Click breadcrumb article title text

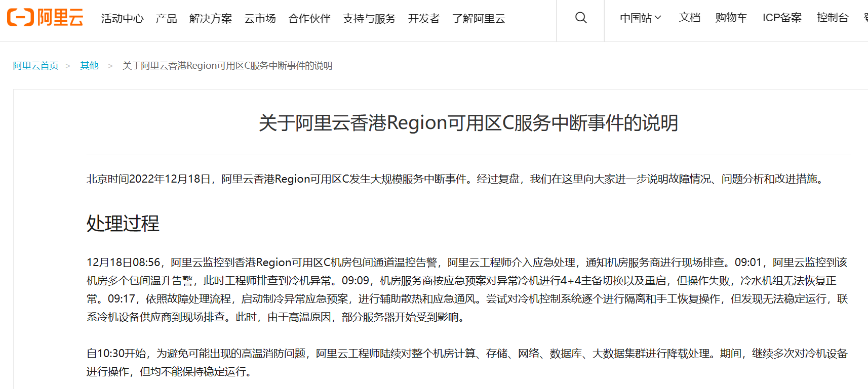[227, 66]
